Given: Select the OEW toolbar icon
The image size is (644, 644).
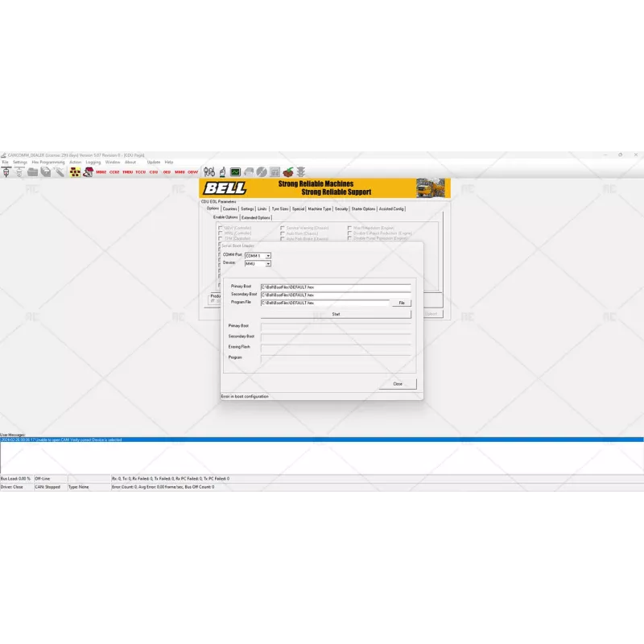Looking at the screenshot, I should point(192,171).
